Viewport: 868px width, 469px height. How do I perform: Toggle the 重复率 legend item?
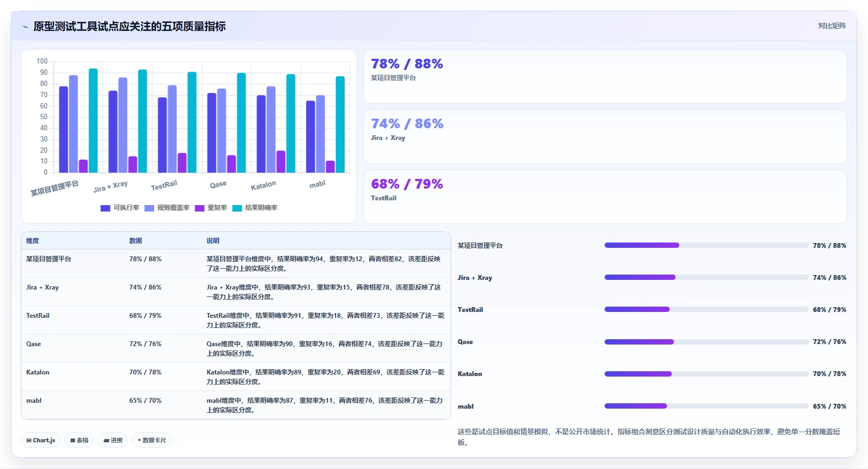211,208
